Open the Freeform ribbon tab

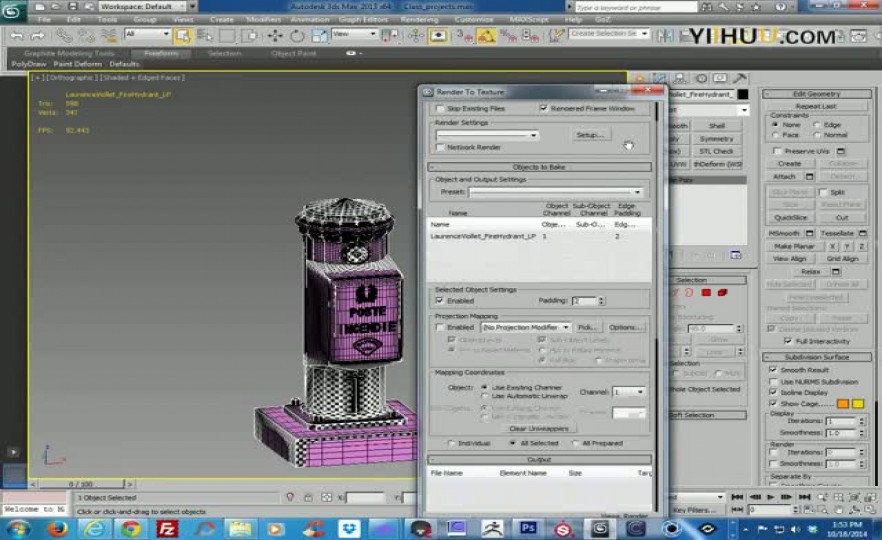pyautogui.click(x=161, y=53)
